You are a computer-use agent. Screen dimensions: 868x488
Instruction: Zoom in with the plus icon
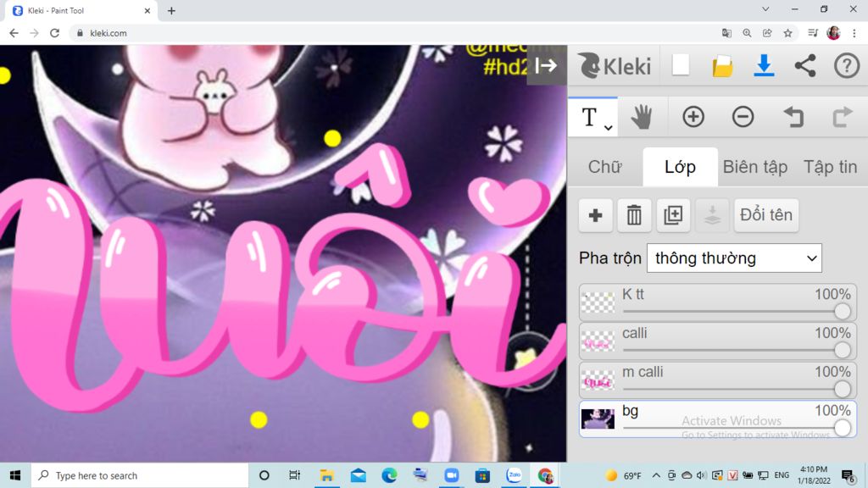(693, 117)
